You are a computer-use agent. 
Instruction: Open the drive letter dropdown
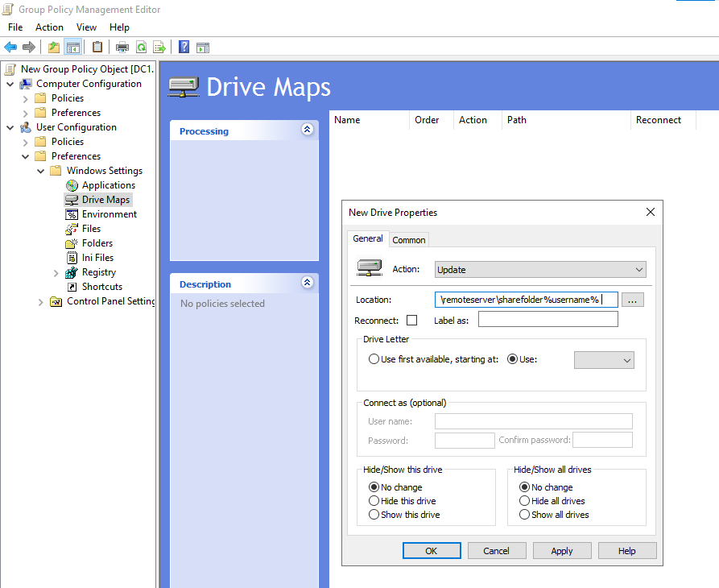click(604, 361)
